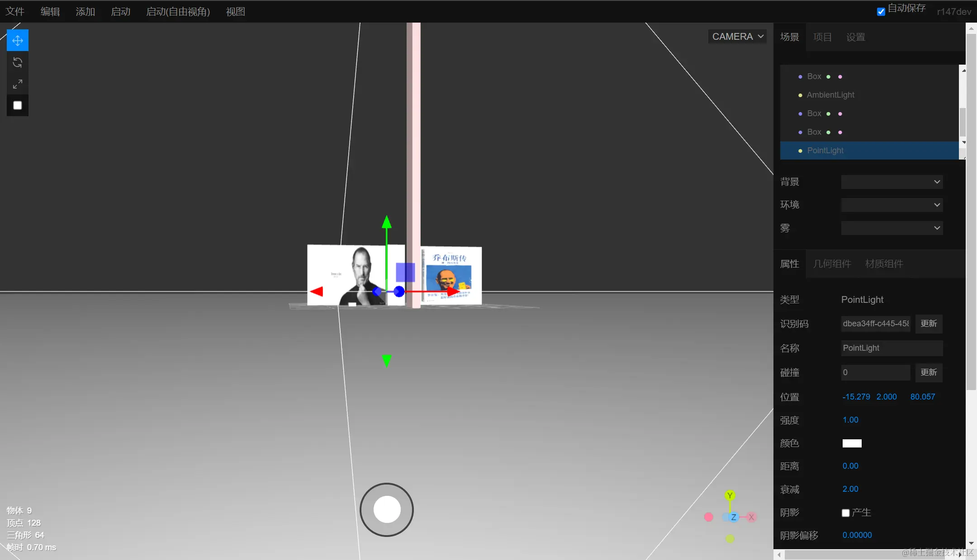Open the 背景 background dropdown

[892, 182]
